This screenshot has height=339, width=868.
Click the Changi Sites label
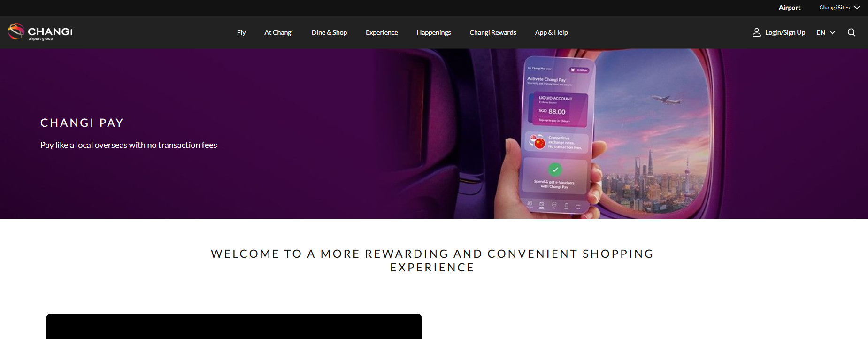834,8
